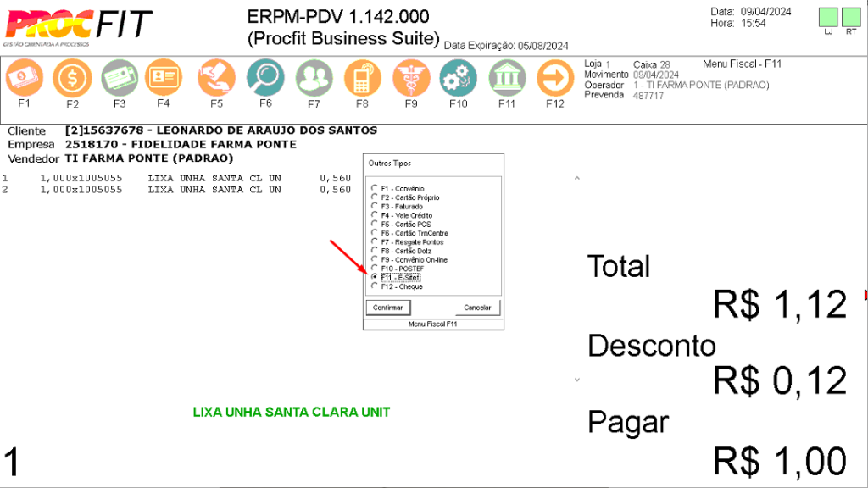Image resolution: width=868 pixels, height=488 pixels.
Task: Click the green LJ status indicator
Action: coord(828,17)
